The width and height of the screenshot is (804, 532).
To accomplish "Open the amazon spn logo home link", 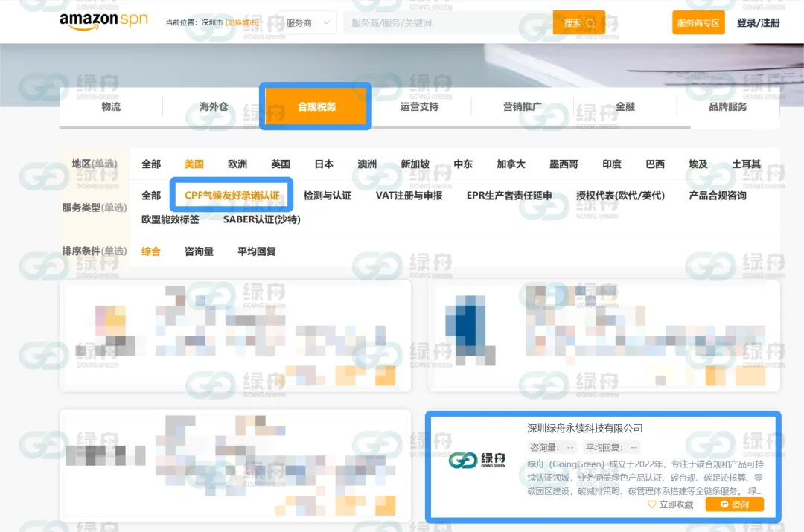I will click(x=103, y=21).
